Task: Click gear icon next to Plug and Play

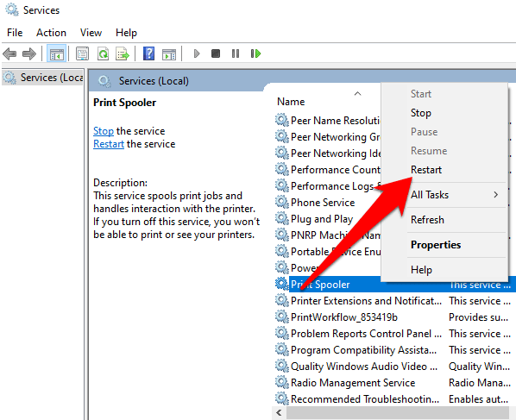Action: 281,218
